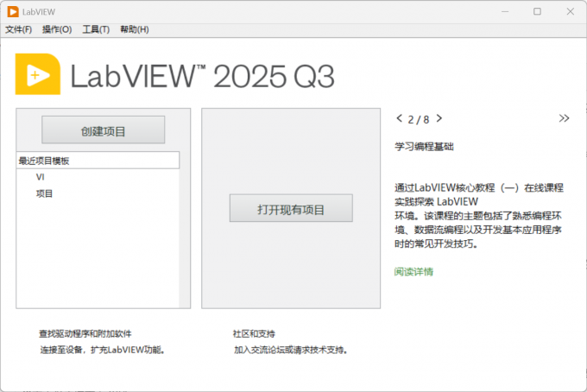
Task: Go to previous tip with left chevron
Action: (x=399, y=118)
